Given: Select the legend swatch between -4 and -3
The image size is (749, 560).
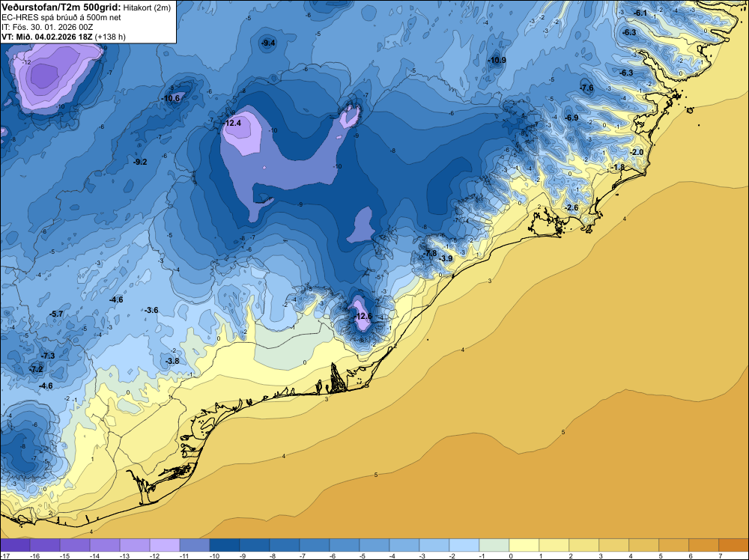Looking at the screenshot, I should pos(404,545).
